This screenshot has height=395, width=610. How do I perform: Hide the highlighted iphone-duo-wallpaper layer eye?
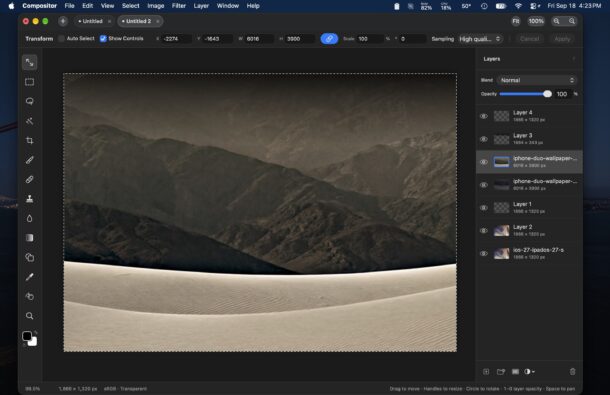pyautogui.click(x=484, y=162)
